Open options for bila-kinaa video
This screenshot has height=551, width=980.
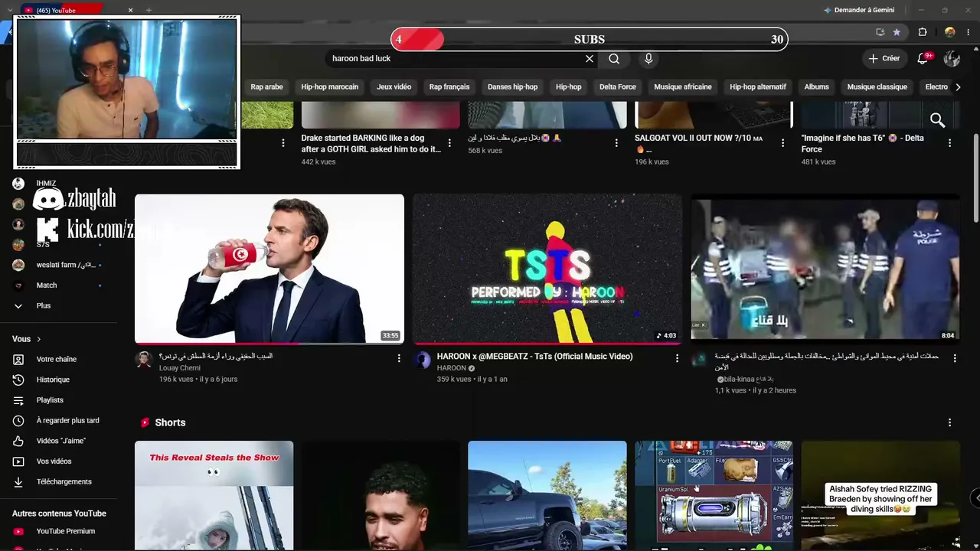coord(955,357)
